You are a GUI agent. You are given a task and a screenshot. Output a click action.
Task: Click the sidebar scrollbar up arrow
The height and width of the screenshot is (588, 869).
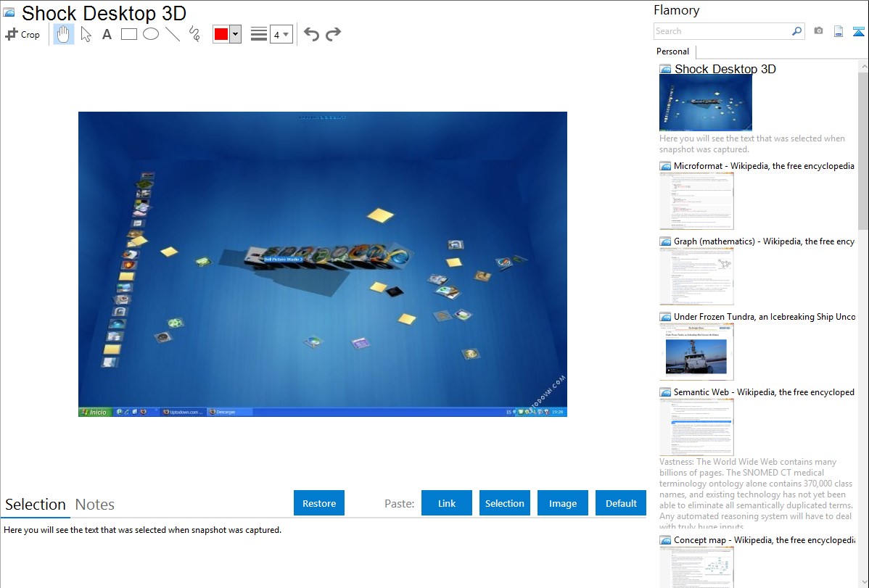863,66
